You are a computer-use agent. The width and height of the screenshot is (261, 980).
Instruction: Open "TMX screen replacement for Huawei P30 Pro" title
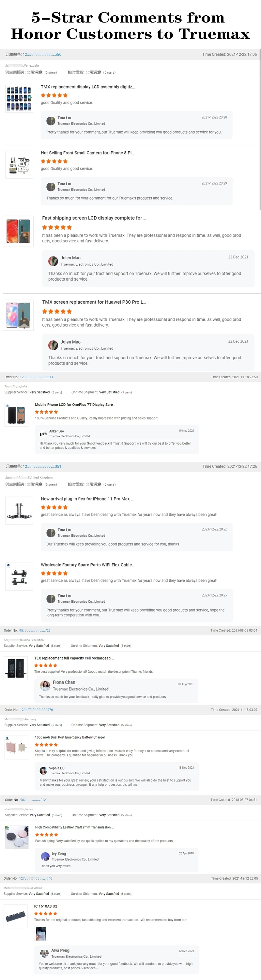[x=94, y=302]
